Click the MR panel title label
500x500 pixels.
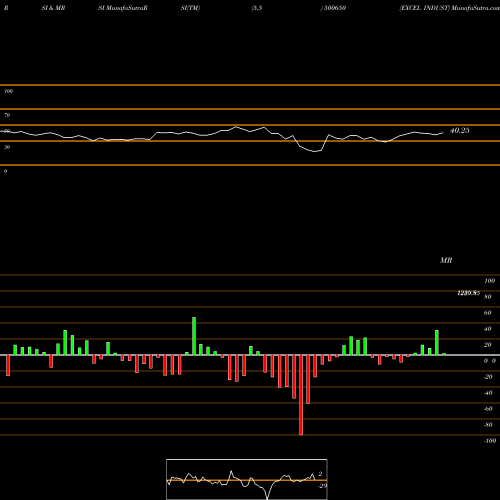coord(446,260)
